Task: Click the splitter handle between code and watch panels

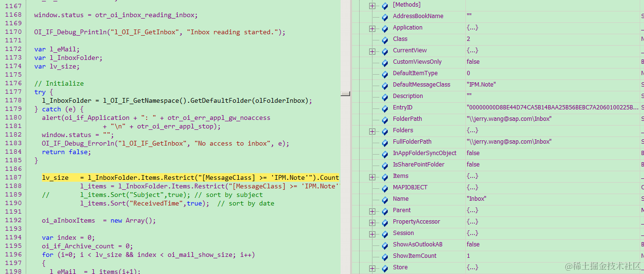Action: (345, 94)
